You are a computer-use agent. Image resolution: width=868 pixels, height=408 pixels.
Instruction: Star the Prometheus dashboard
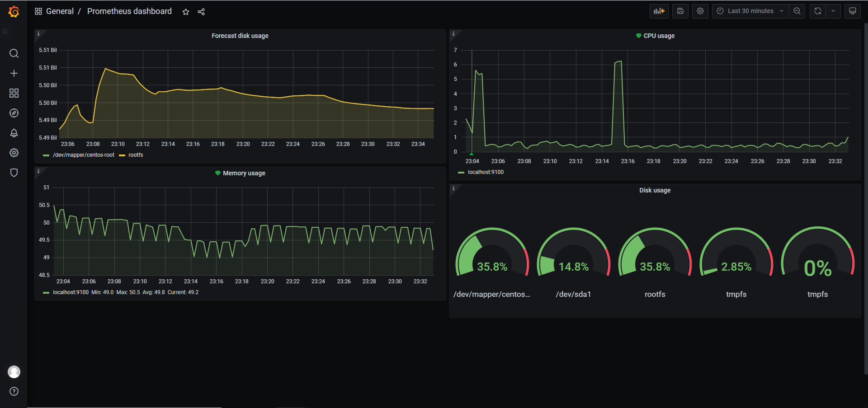point(186,12)
